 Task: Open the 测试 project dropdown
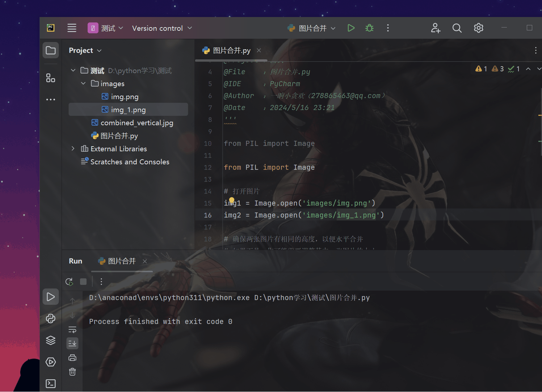pyautogui.click(x=105, y=28)
